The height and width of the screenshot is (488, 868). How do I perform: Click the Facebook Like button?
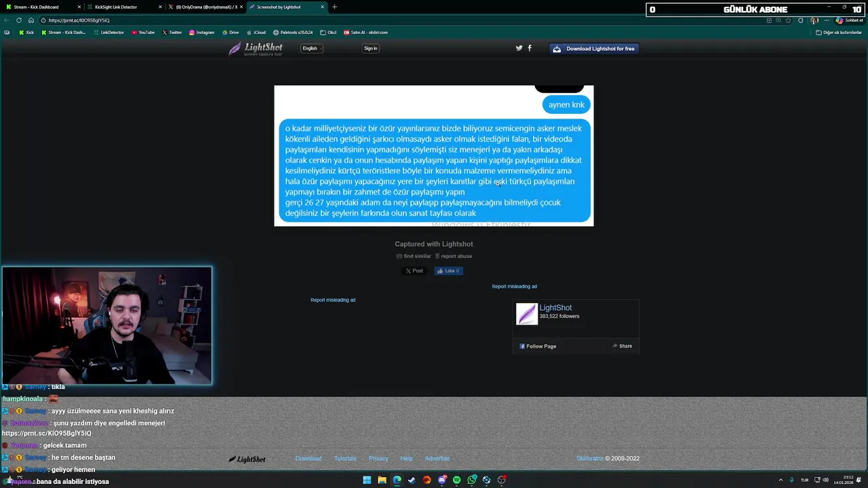click(448, 271)
